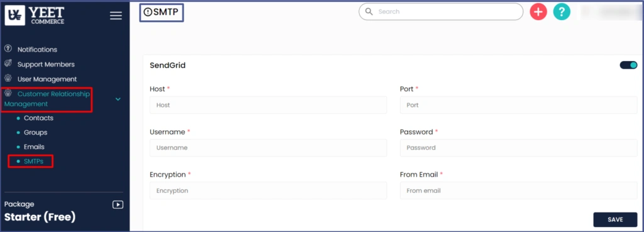Focus the Host input field

pyautogui.click(x=268, y=105)
